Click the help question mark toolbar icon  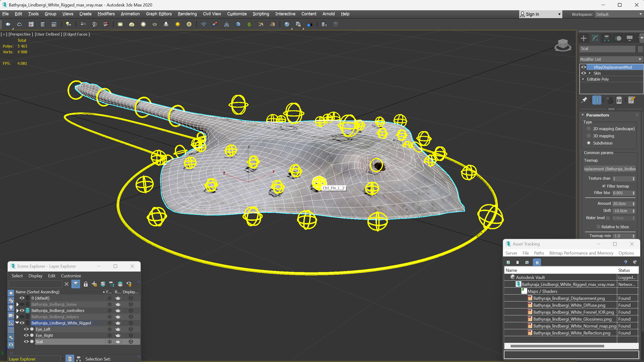coord(336,24)
